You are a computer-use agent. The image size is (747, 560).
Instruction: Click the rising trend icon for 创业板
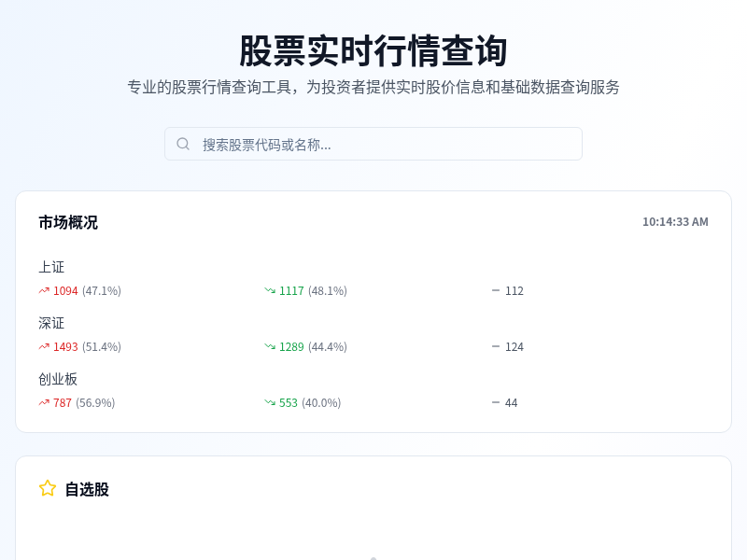pos(44,402)
